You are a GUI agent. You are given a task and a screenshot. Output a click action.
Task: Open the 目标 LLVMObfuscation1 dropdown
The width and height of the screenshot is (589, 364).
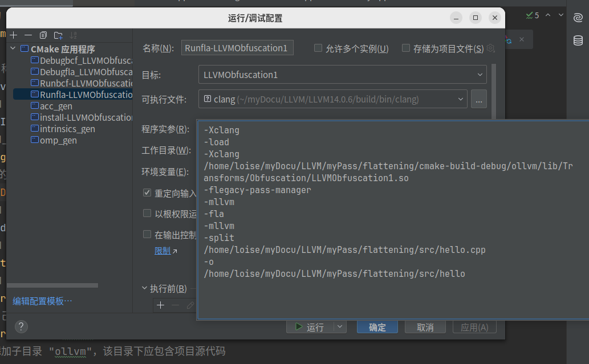pyautogui.click(x=342, y=75)
